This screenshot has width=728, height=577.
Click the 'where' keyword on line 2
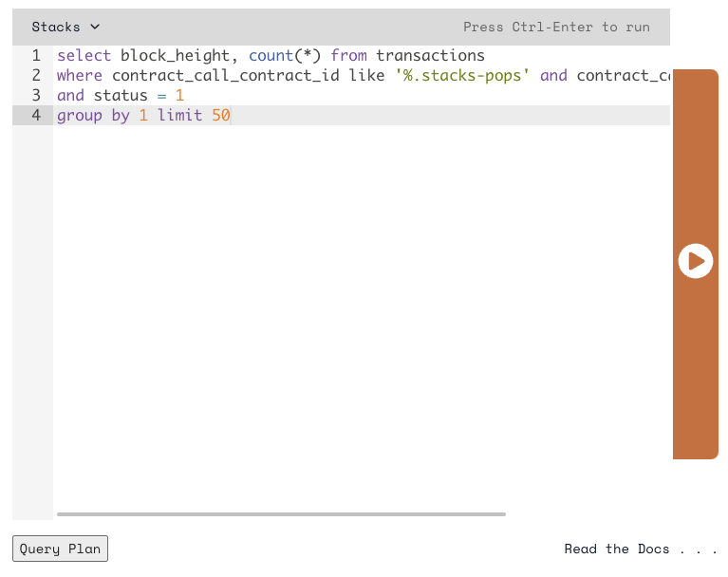click(80, 75)
